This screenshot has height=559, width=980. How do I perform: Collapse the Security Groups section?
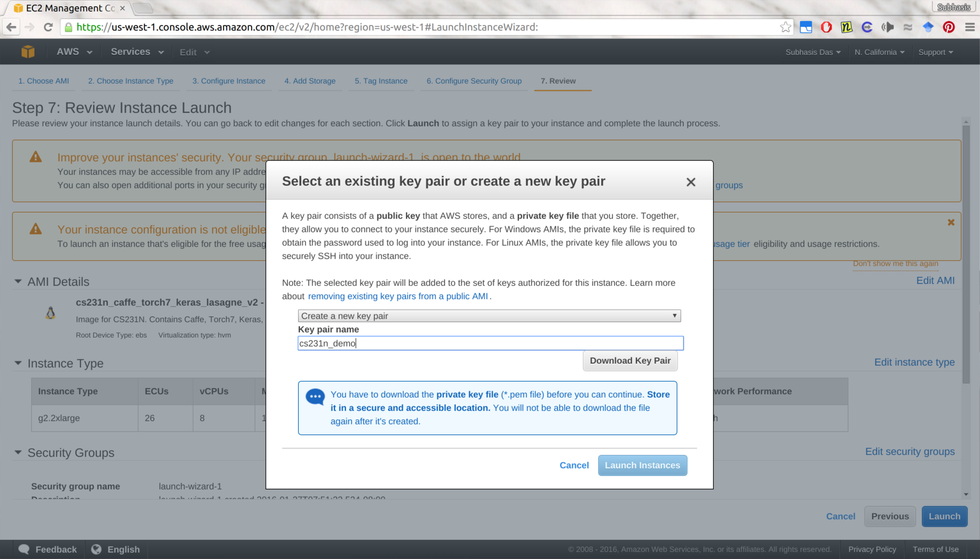click(18, 452)
